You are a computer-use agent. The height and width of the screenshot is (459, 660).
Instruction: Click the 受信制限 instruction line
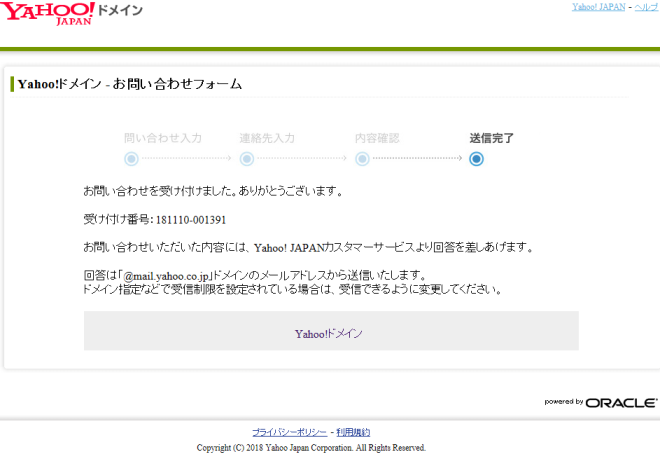[x=293, y=290]
